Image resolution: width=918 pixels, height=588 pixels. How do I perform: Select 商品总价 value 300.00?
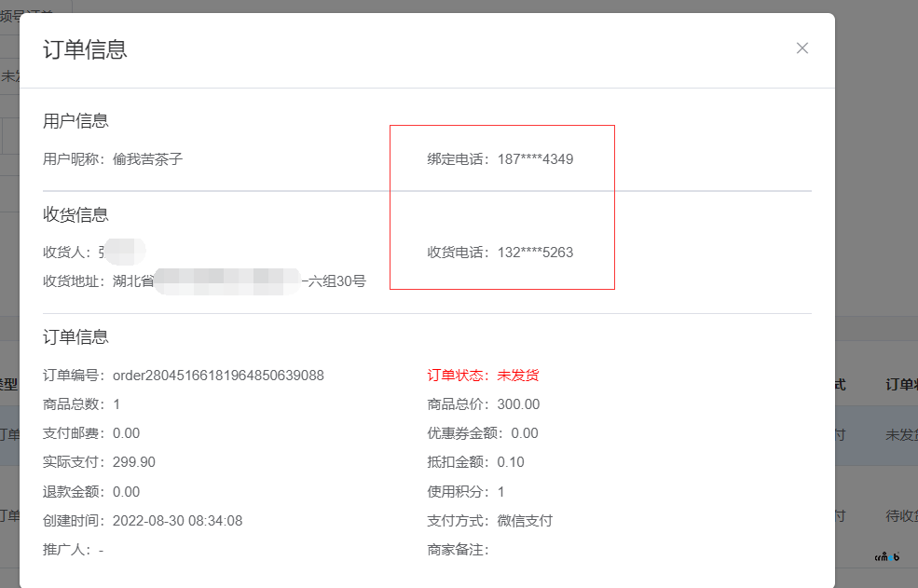(x=518, y=404)
